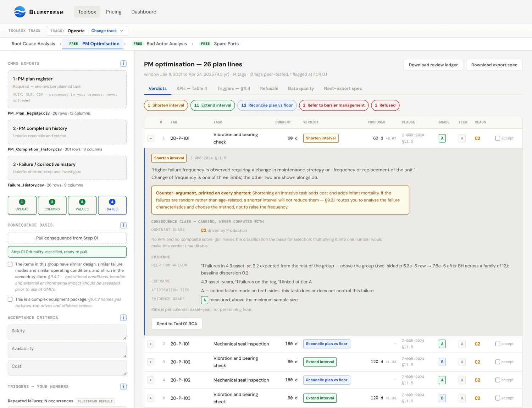This screenshot has height=408, width=532.
Task: Click PM plan register upload box
Action: coord(67,89)
